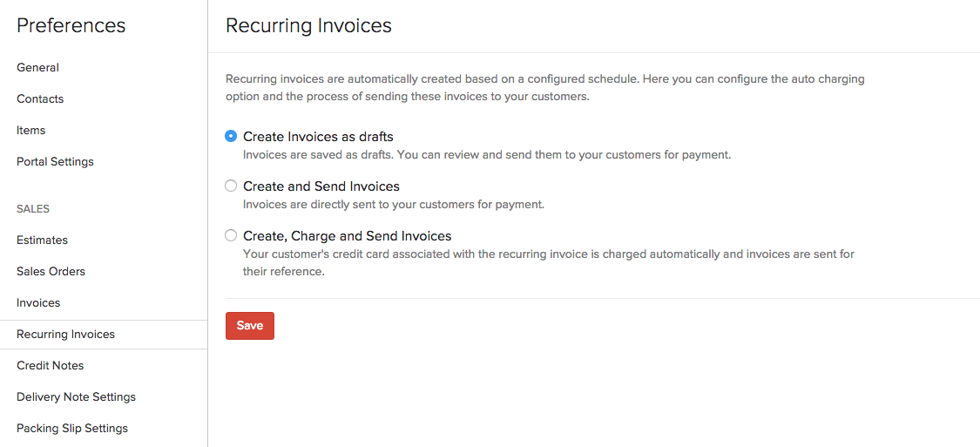
Task: Click the Create and Send Invoices label
Action: click(x=321, y=186)
